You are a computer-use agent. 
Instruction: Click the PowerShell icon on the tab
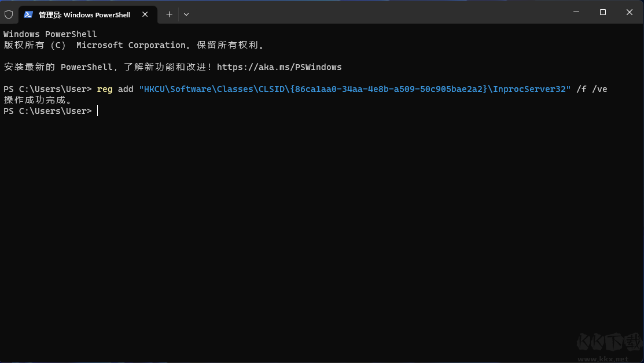(x=28, y=14)
